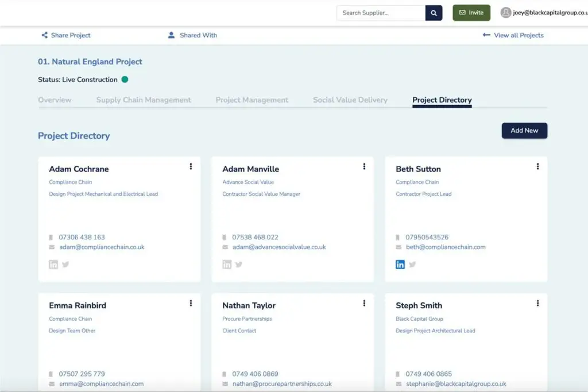Click email adam@advancesocialvalue.co.uk

[x=279, y=247]
